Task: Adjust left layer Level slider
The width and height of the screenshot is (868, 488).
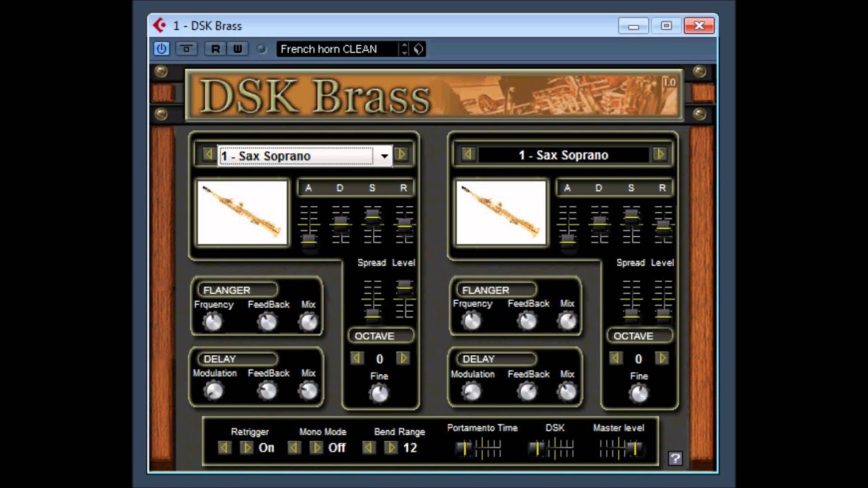Action: pyautogui.click(x=404, y=287)
